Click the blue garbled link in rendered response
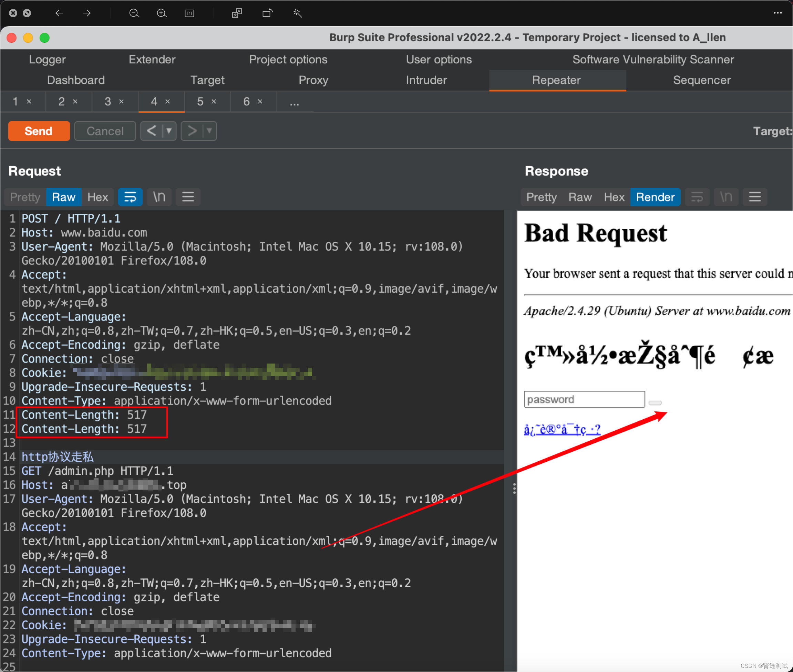Viewport: 793px width, 672px height. pyautogui.click(x=562, y=429)
